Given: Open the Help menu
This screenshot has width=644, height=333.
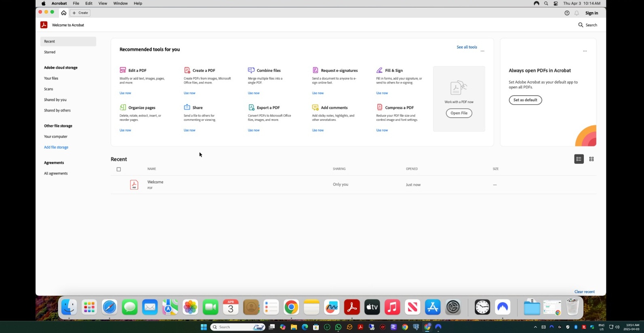Looking at the screenshot, I should click(138, 3).
